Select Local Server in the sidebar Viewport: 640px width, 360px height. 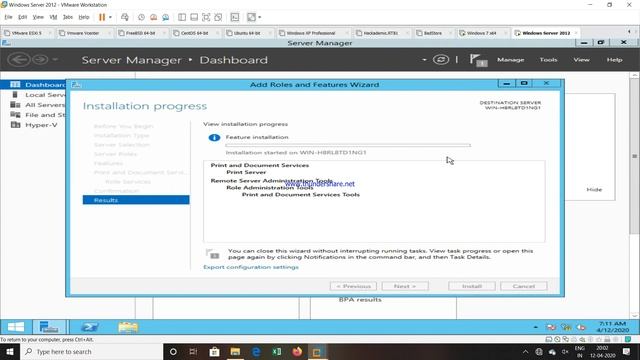point(33,95)
